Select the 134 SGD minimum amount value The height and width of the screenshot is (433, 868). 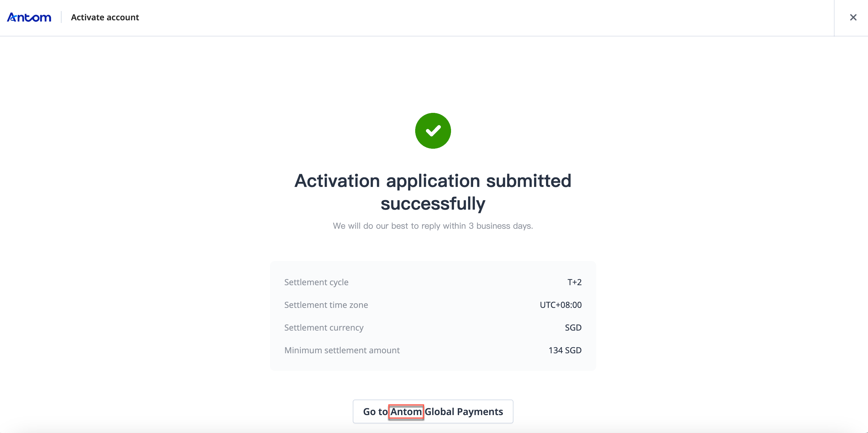(x=565, y=351)
